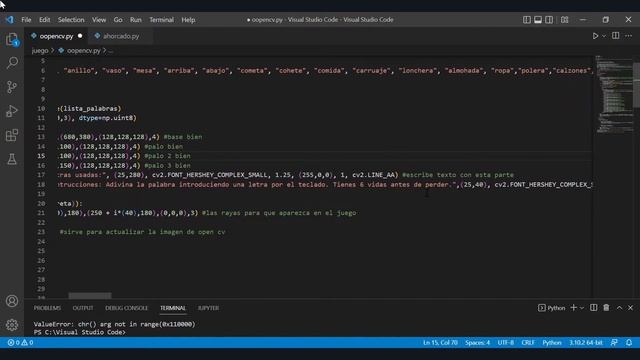Close the terminal panel
The image size is (640, 360).
[x=631, y=308]
